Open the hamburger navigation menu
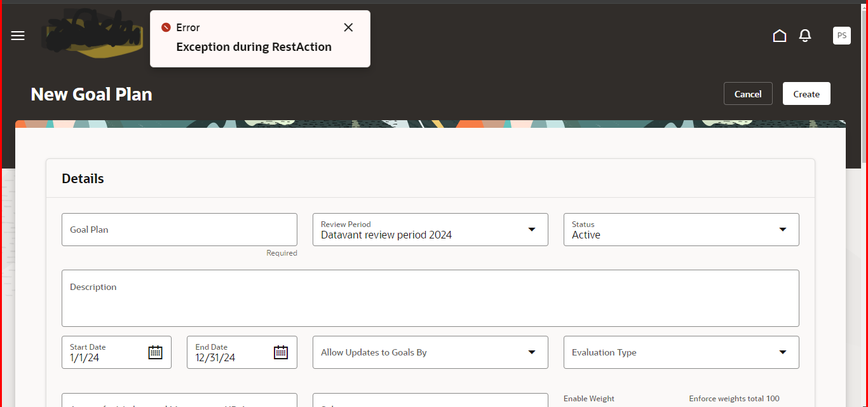This screenshot has width=868, height=407. point(18,36)
